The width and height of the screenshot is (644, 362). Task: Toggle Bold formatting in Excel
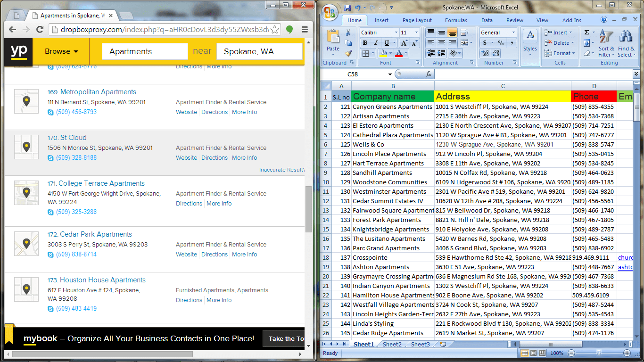coord(365,43)
